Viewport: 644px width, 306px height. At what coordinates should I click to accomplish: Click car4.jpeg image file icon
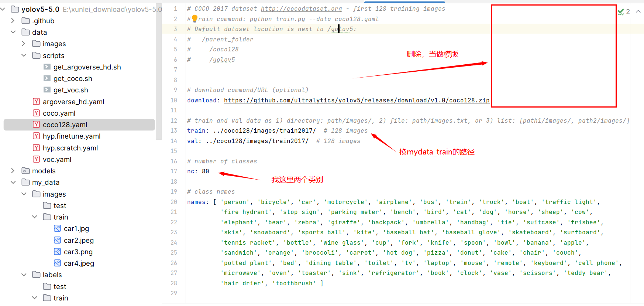tap(57, 263)
